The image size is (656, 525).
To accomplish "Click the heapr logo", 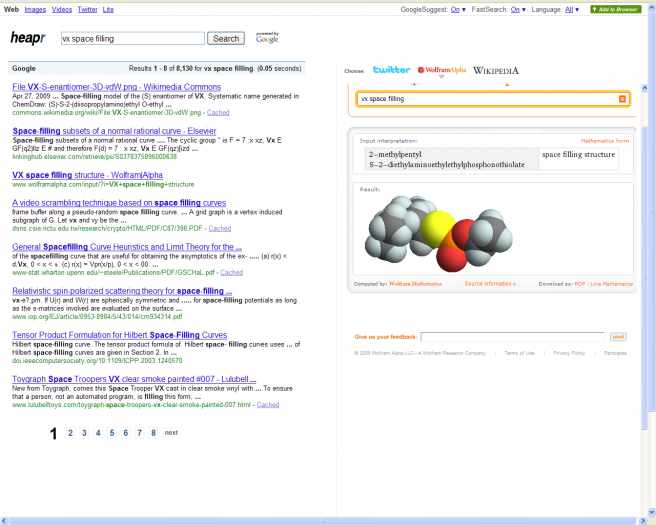I will click(x=28, y=38).
